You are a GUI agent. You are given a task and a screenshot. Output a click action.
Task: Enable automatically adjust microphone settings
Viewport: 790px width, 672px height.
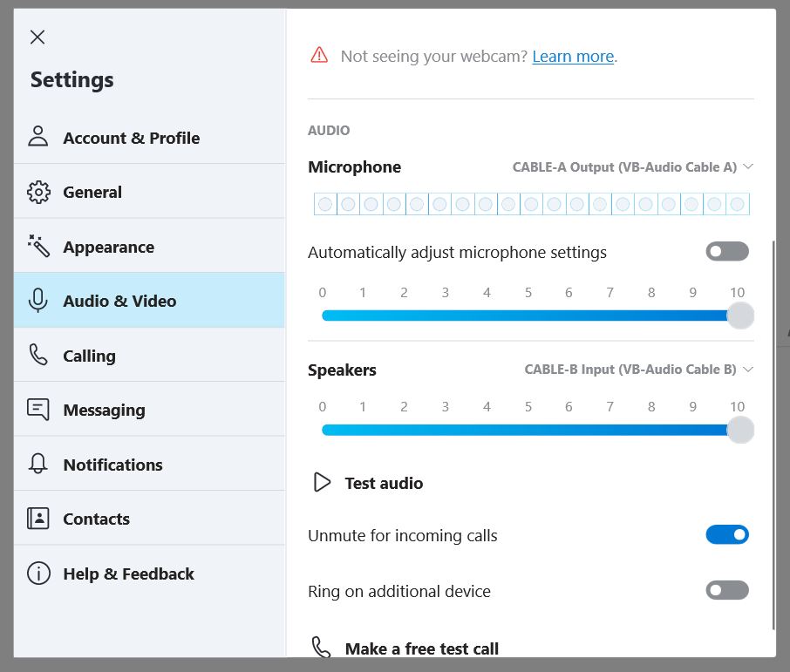pos(726,251)
